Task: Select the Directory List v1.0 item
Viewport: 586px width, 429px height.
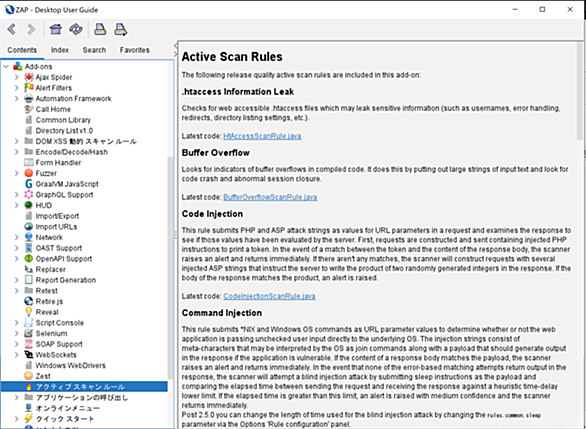Action: (64, 130)
